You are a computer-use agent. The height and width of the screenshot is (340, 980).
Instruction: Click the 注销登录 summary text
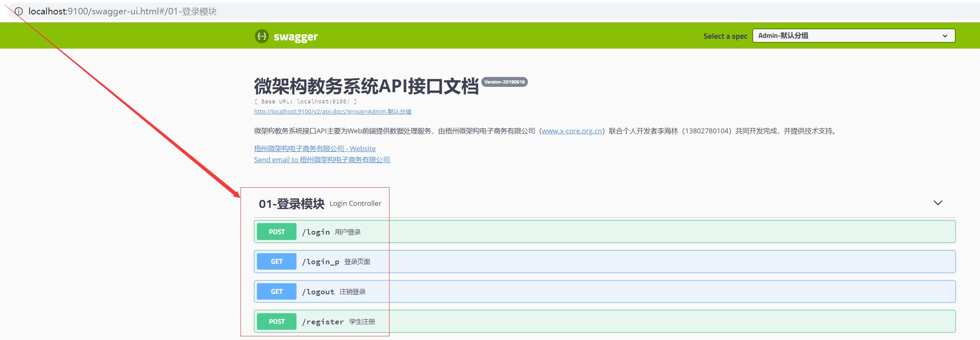[352, 292]
